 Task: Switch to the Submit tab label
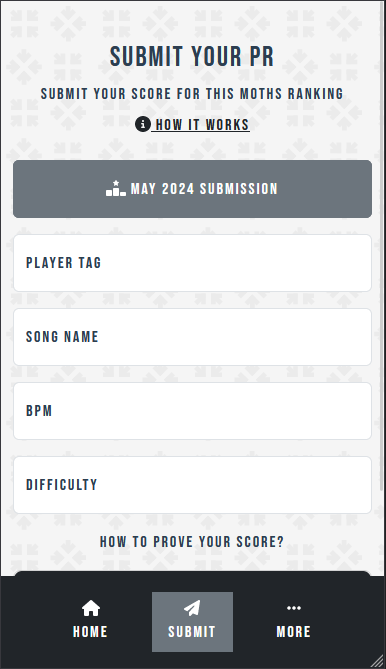click(x=192, y=631)
